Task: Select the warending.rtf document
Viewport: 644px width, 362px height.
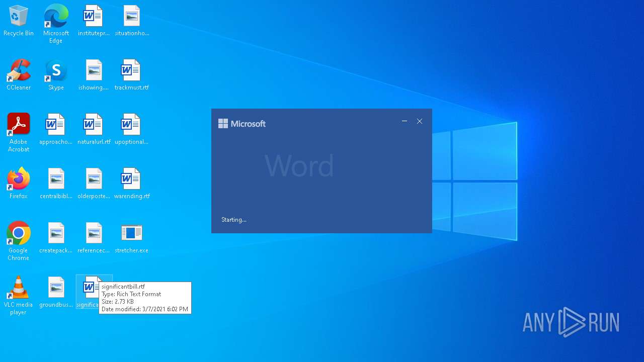Action: point(132,184)
